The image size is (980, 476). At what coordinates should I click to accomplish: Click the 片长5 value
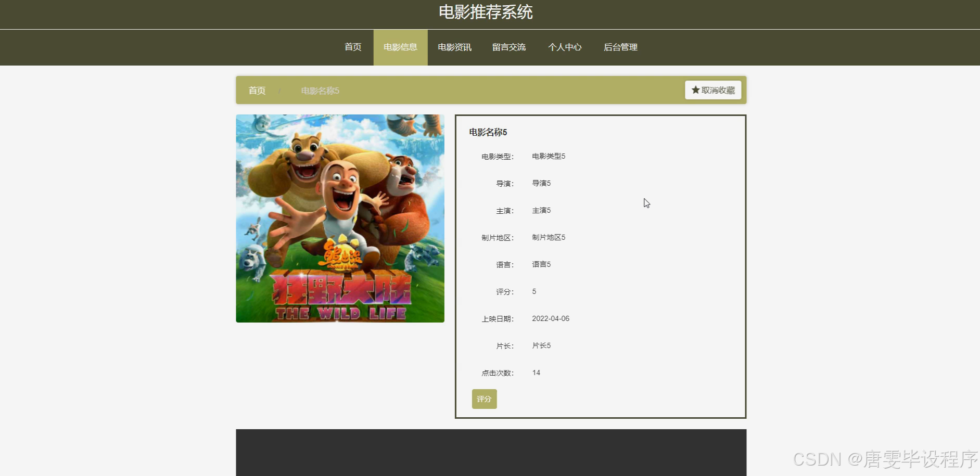(541, 345)
